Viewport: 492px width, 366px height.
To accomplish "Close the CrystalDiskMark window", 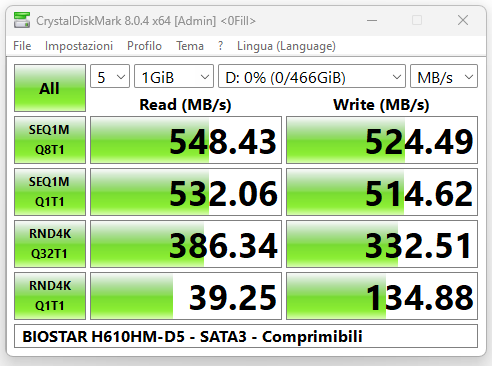I will pyautogui.click(x=463, y=20).
